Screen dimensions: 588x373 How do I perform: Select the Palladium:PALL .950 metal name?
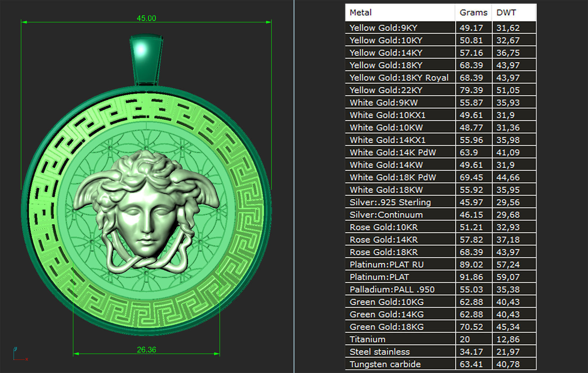(392, 289)
